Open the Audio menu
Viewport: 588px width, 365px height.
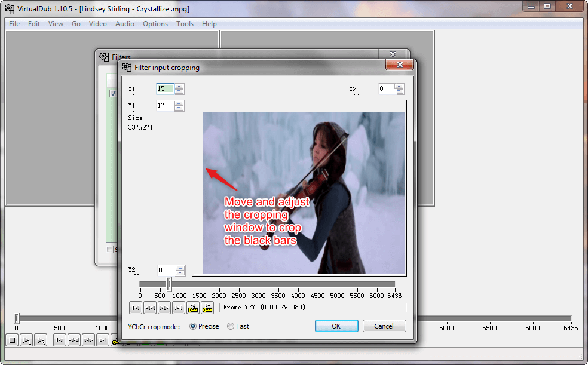[x=124, y=24]
